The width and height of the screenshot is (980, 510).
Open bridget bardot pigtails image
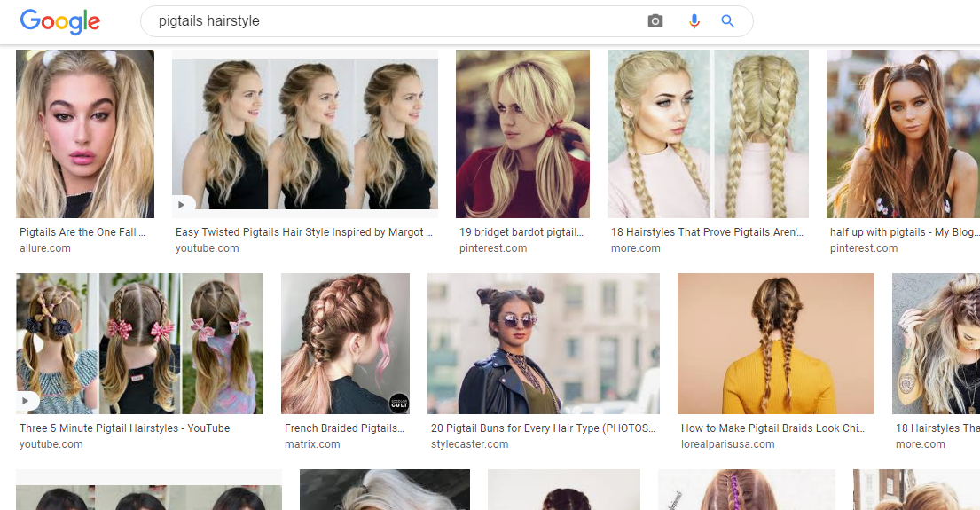coord(522,134)
